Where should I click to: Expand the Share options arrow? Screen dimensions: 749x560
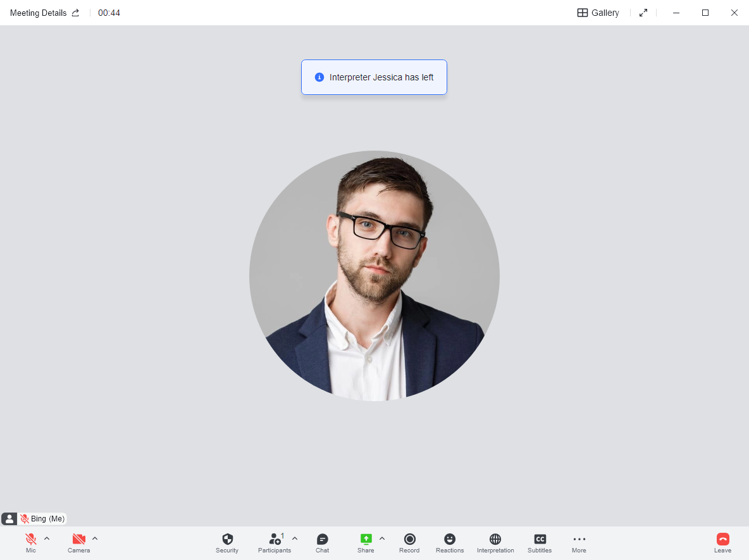(x=382, y=538)
